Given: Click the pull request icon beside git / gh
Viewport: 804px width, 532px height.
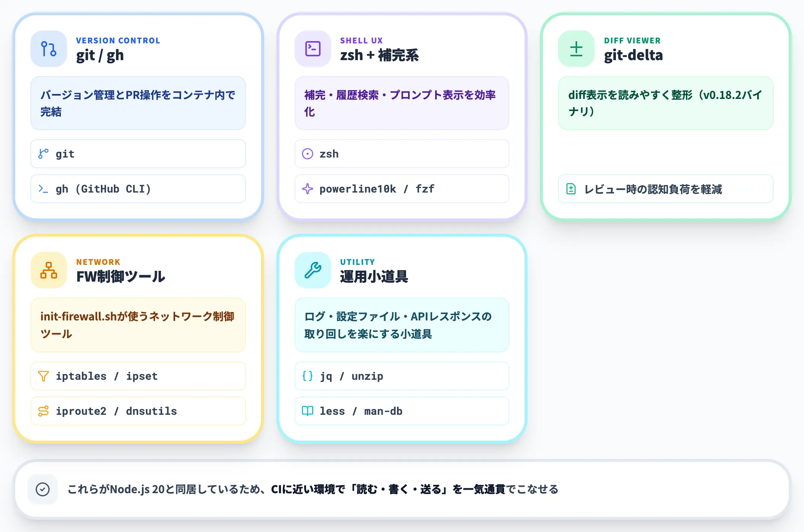Looking at the screenshot, I should coord(49,49).
